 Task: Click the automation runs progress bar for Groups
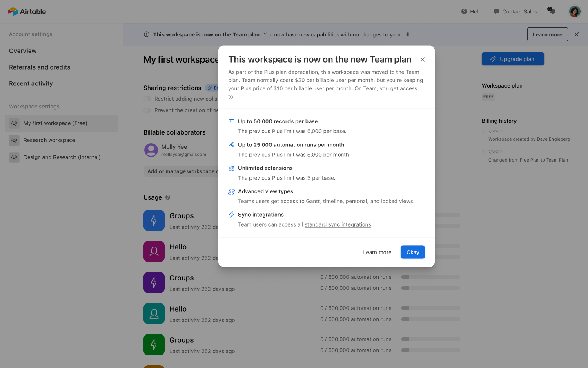click(430, 277)
